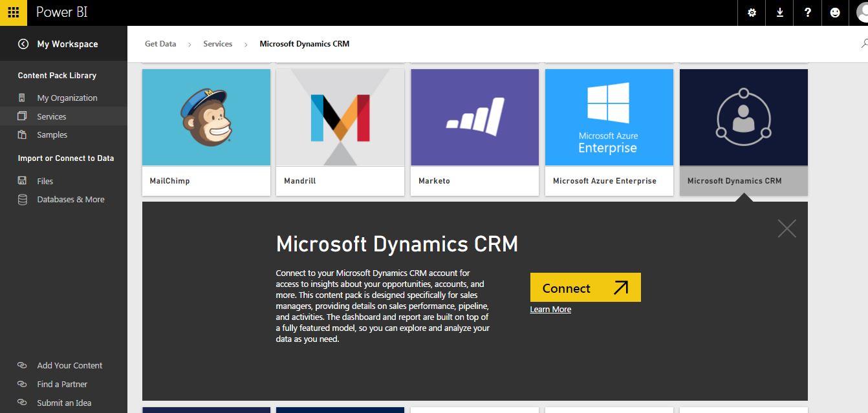The image size is (868, 413).
Task: Click the Marketo tile label
Action: point(434,181)
